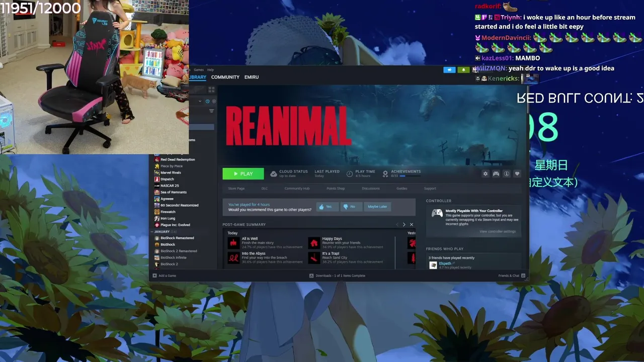Viewport: 644px width, 362px height.
Task: Go to previous post-game summary page
Action: 397,225
